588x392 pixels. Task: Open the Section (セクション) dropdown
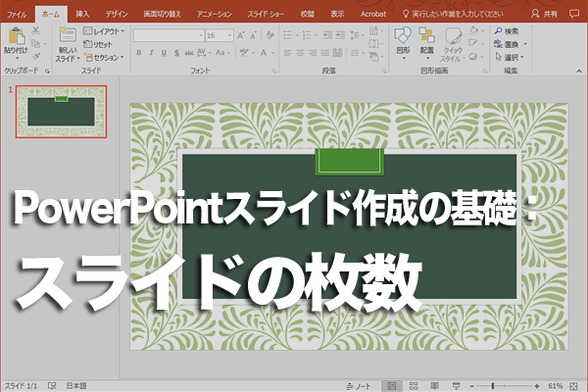104,58
